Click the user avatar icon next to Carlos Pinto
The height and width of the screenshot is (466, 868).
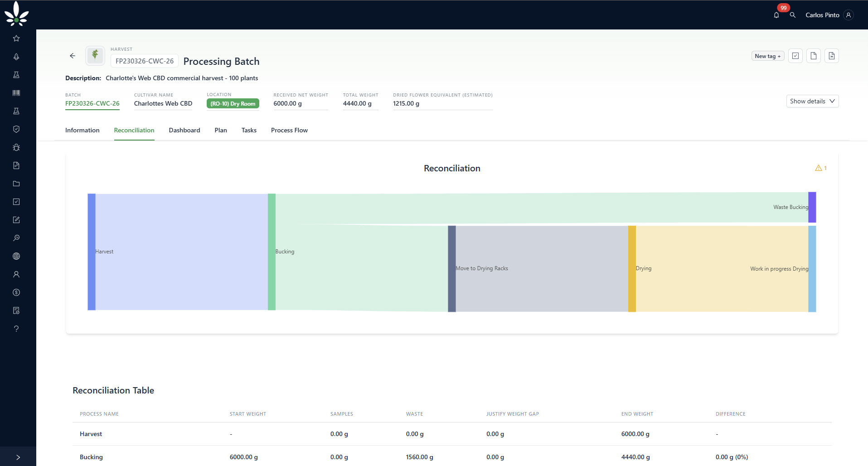pyautogui.click(x=849, y=15)
